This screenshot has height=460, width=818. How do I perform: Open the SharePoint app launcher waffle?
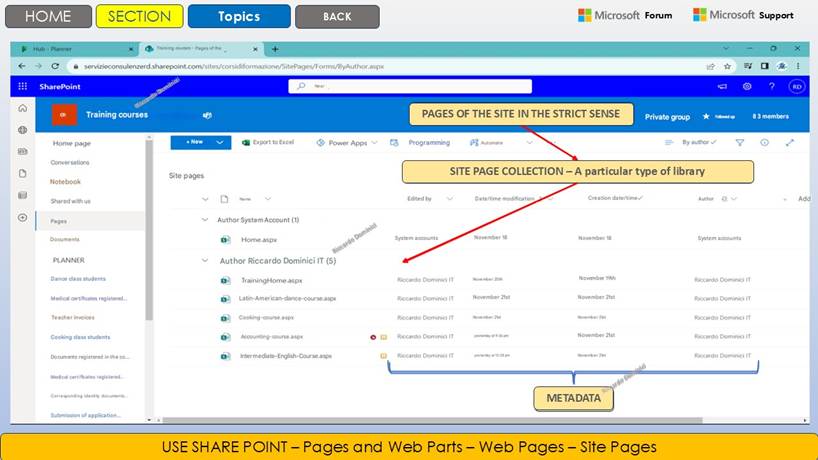[22, 87]
